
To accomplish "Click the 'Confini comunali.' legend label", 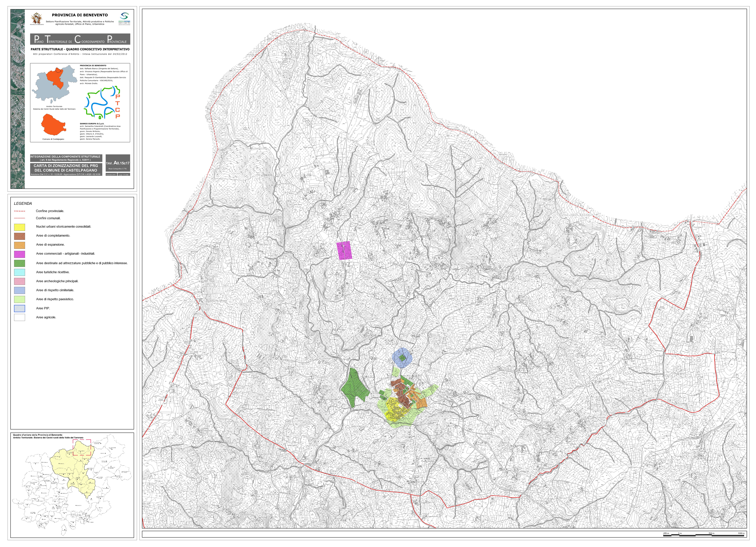I will click(x=48, y=218).
